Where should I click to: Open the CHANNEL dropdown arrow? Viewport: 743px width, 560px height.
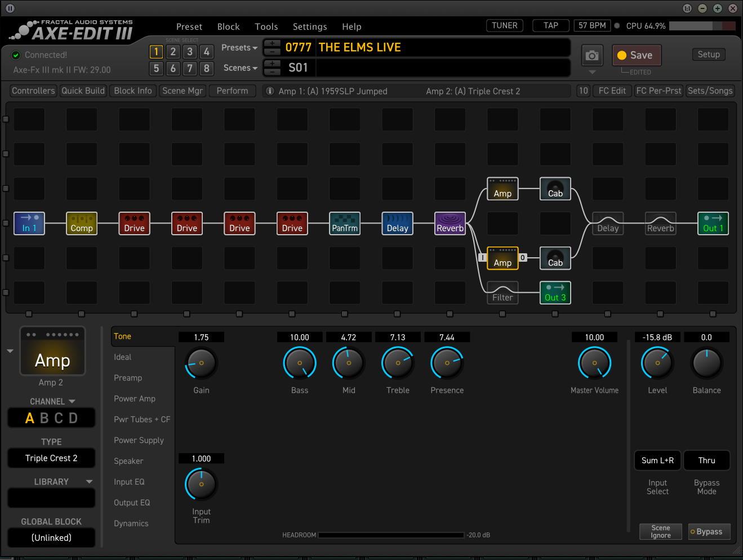(x=72, y=402)
